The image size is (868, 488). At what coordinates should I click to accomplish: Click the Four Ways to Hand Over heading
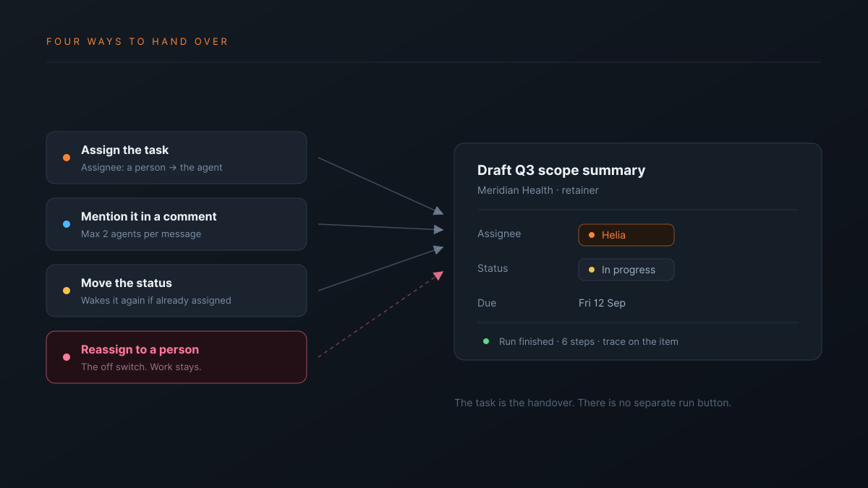pyautogui.click(x=137, y=42)
